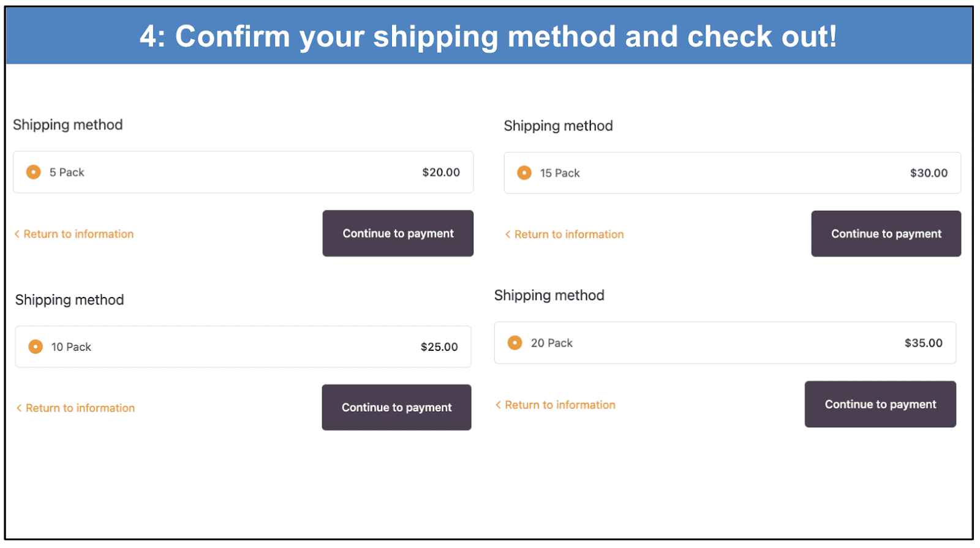Click the $30.00 shipping price
The width and height of the screenshot is (980, 548).
(929, 173)
